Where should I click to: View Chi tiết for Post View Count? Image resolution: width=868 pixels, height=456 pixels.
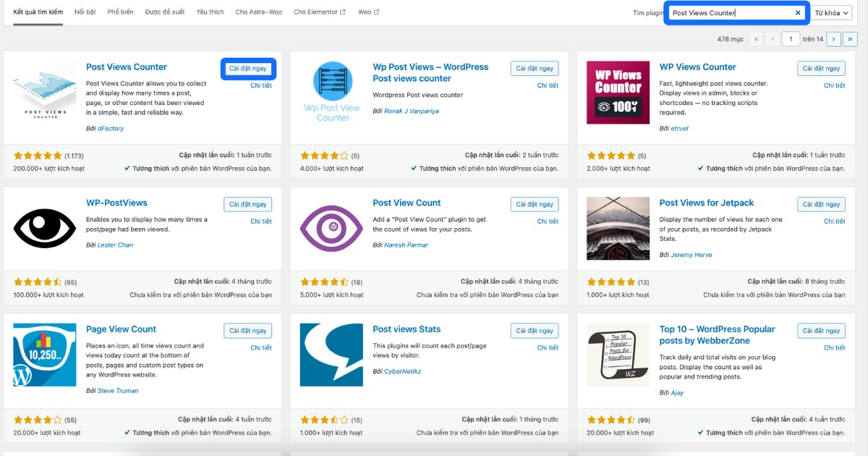point(548,221)
